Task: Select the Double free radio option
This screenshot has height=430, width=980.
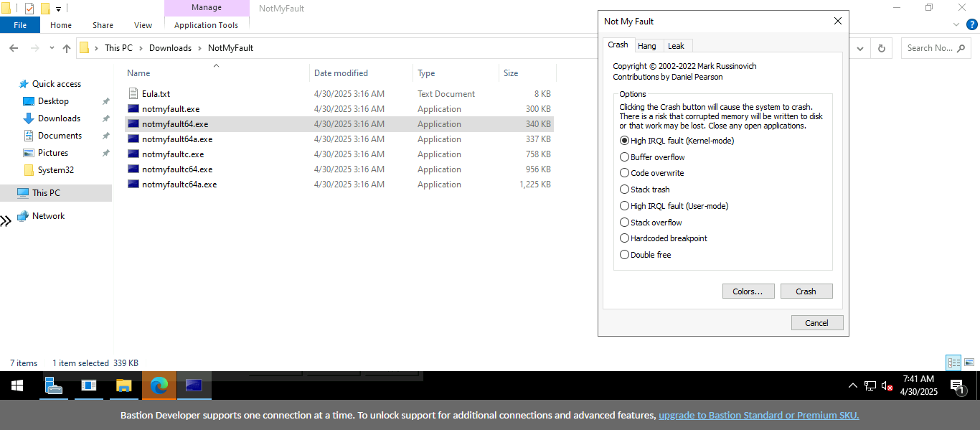Action: (624, 255)
